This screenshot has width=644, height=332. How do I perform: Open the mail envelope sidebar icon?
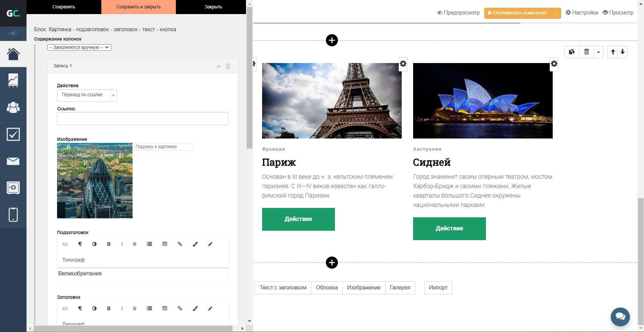click(13, 161)
